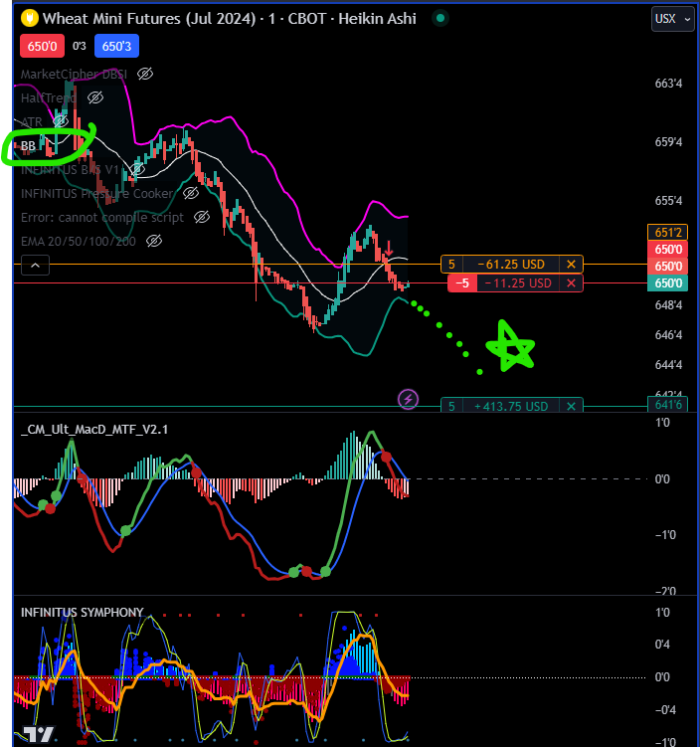Click the -11.25 USD position label

click(518, 283)
